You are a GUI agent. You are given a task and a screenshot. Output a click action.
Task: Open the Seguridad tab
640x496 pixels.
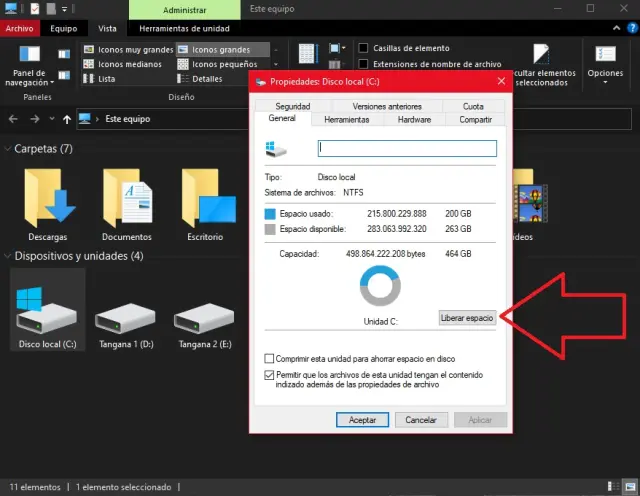(292, 106)
